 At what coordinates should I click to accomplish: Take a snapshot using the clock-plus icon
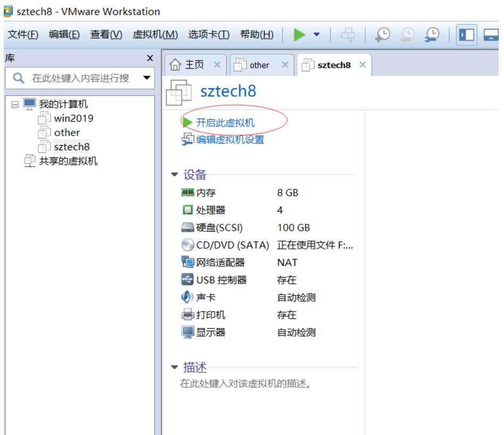(x=382, y=35)
